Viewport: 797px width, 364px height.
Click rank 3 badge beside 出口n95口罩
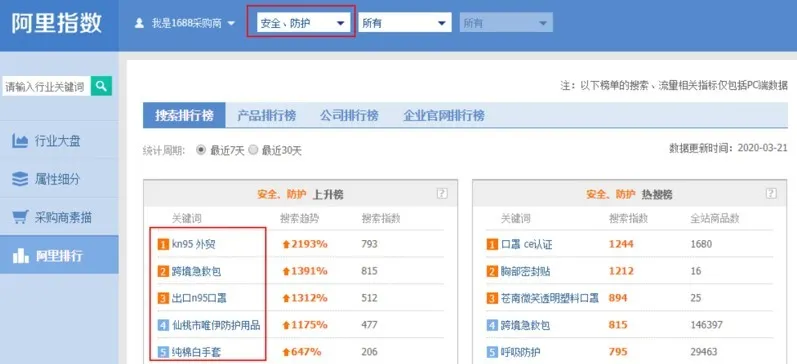(163, 298)
